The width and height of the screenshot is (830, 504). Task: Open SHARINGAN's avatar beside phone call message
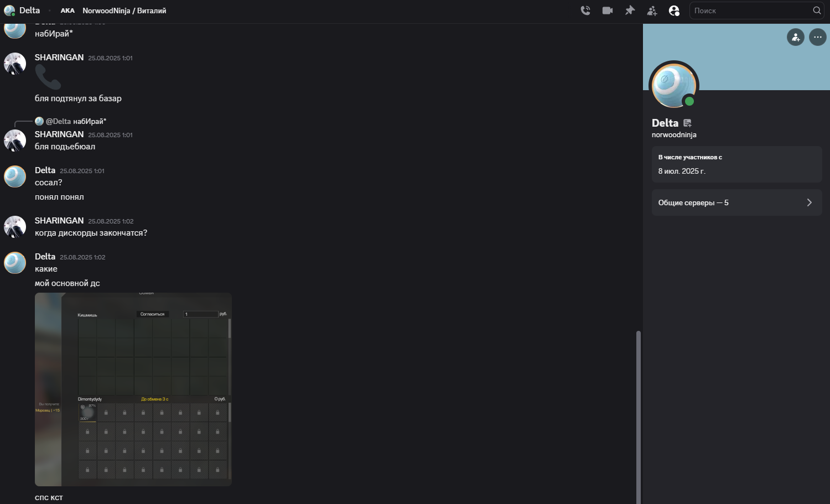click(15, 64)
